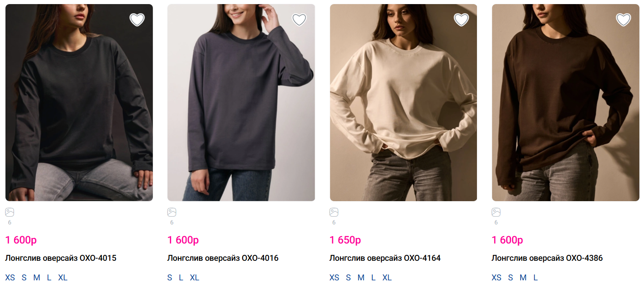Toggle wishlist heart on brown OXO-4386 longsleeve
This screenshot has width=644, height=289.
click(x=624, y=20)
